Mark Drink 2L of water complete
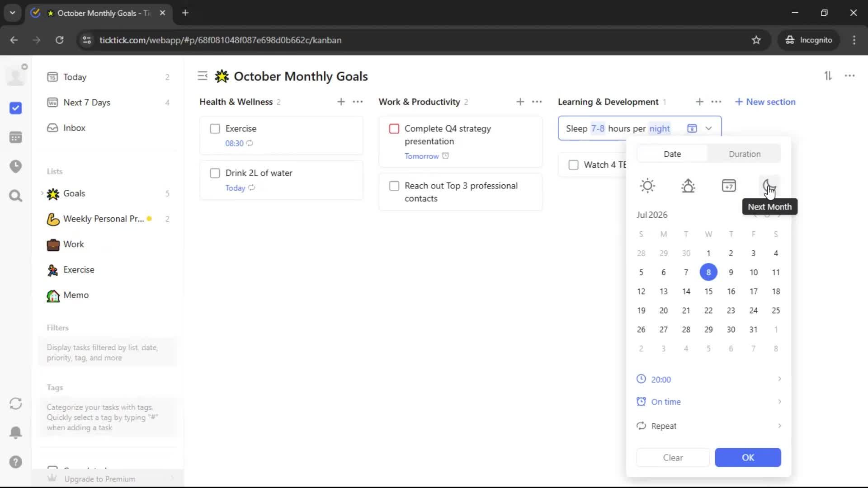Screen dimensions: 868x488 pyautogui.click(x=215, y=173)
